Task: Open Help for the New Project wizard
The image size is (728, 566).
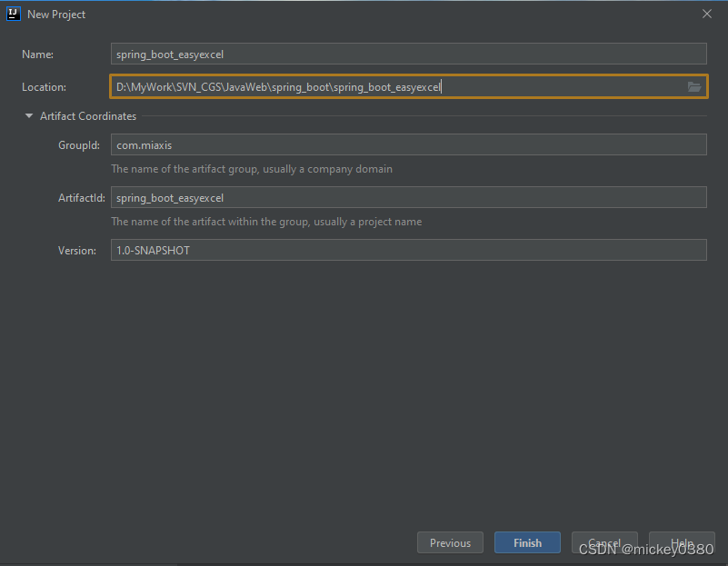Action: coord(682,542)
